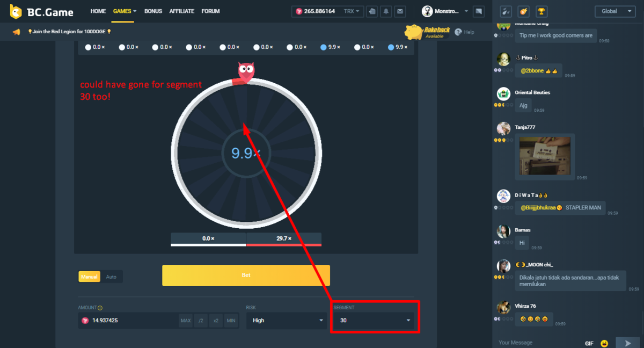Open the GAMES menu
Viewport: 644px width, 348px height.
(x=125, y=11)
